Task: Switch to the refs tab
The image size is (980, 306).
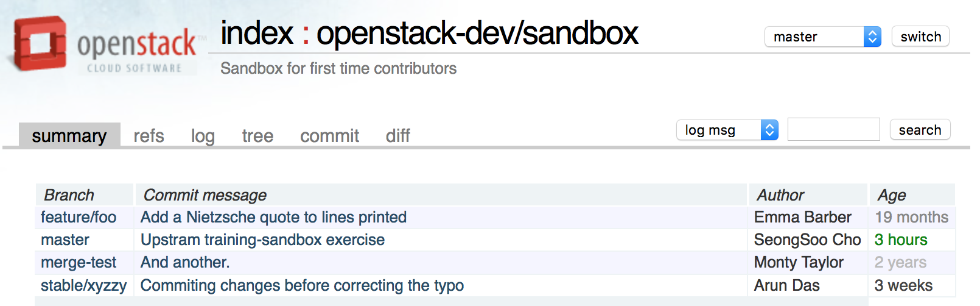Action: (149, 135)
